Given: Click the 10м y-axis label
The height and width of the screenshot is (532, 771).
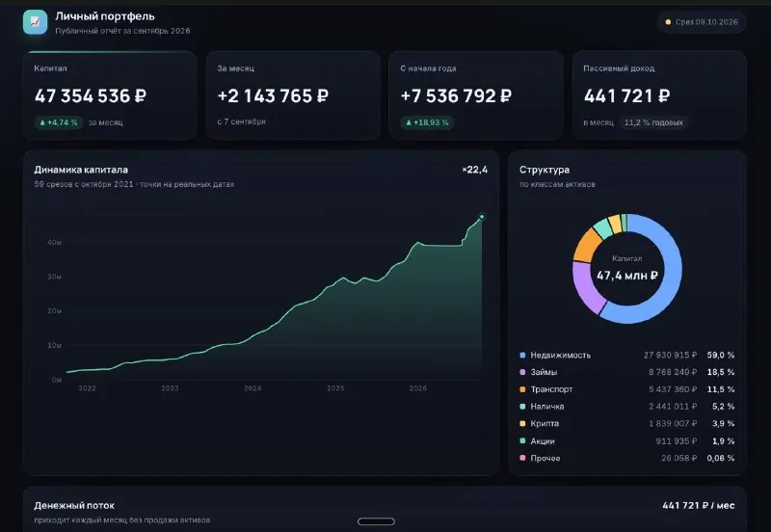Looking at the screenshot, I should [55, 346].
